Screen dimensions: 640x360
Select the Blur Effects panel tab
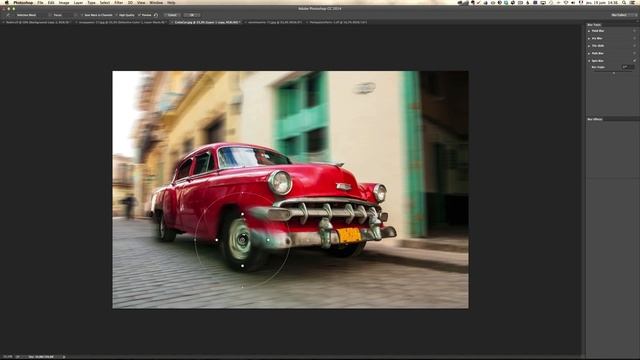click(x=595, y=119)
